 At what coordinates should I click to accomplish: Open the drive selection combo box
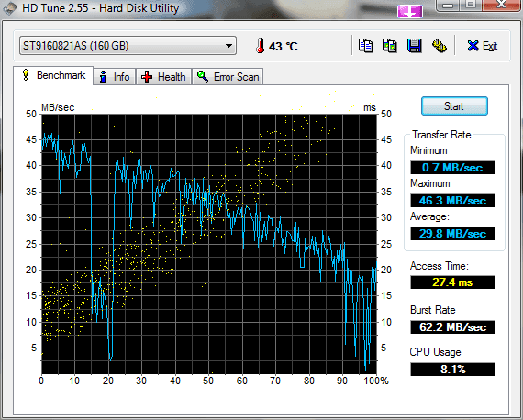(128, 46)
